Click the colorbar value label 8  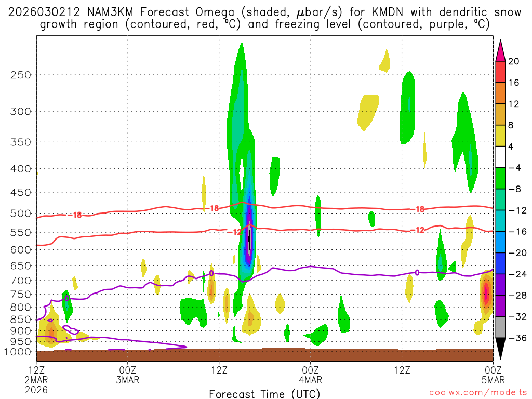click(511, 125)
